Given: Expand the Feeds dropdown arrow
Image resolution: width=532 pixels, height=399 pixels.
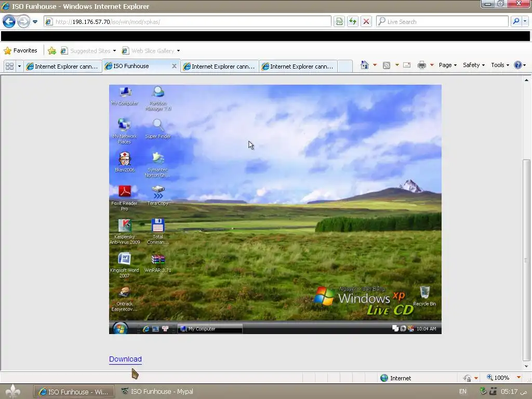Looking at the screenshot, I should coord(397,65).
